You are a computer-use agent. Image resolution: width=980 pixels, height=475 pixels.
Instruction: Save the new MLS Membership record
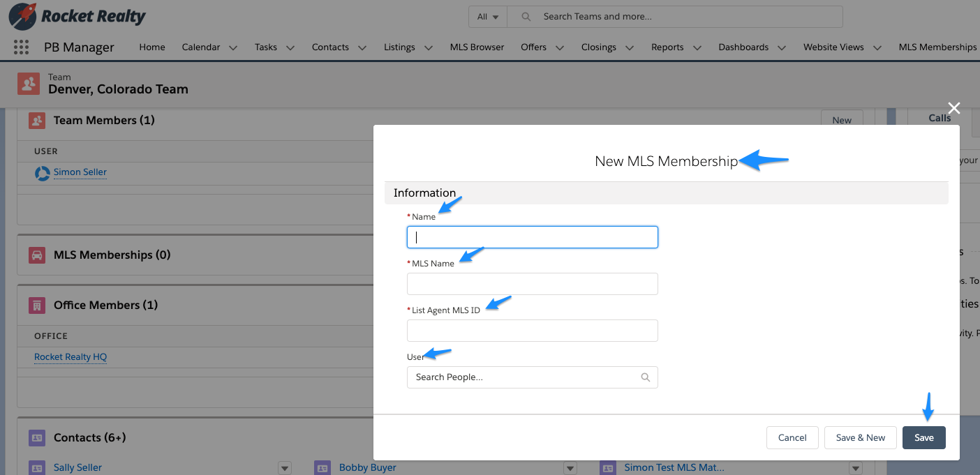point(923,437)
